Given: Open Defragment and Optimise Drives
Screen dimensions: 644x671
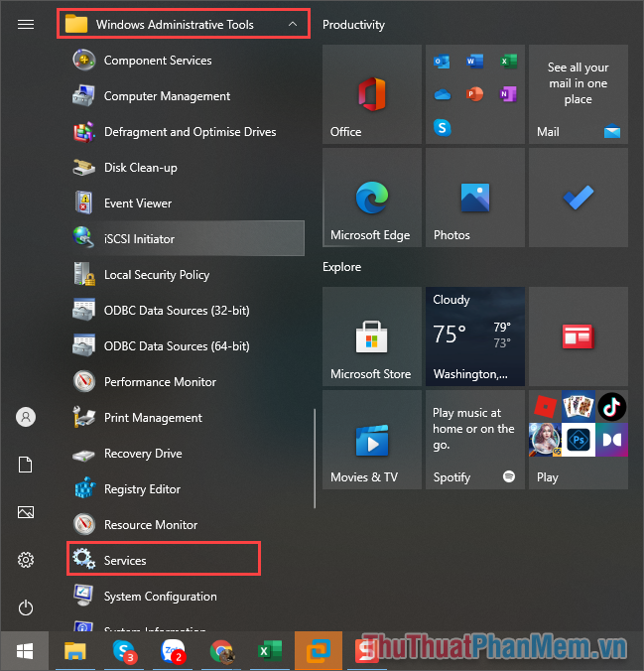Looking at the screenshot, I should pos(186,132).
